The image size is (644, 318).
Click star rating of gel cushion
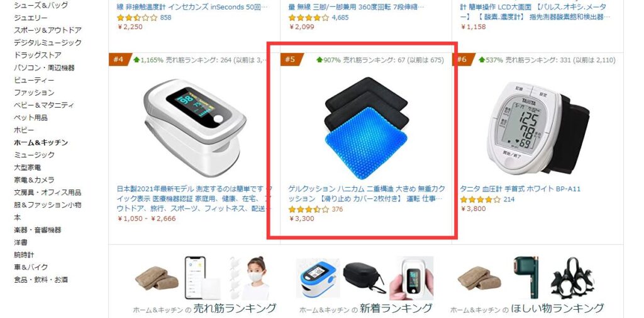pos(308,210)
